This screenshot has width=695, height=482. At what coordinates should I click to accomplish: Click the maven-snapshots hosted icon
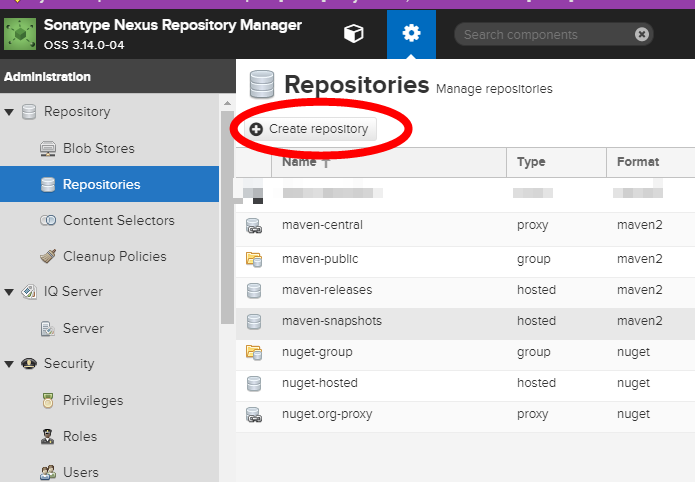pos(254,322)
